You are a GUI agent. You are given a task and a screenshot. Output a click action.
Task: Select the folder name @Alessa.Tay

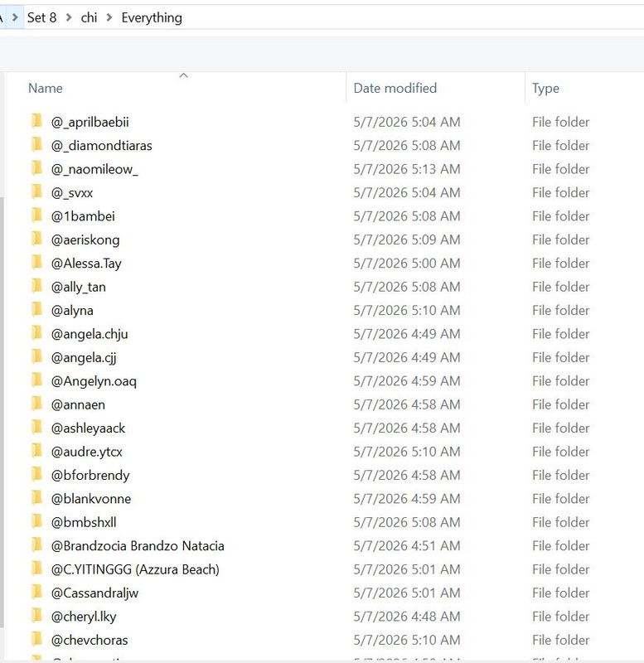pos(86,264)
